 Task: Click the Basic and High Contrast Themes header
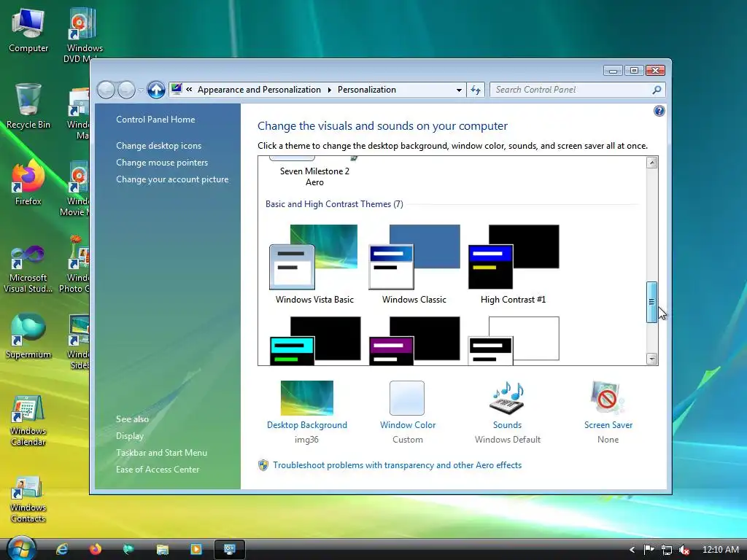(334, 204)
